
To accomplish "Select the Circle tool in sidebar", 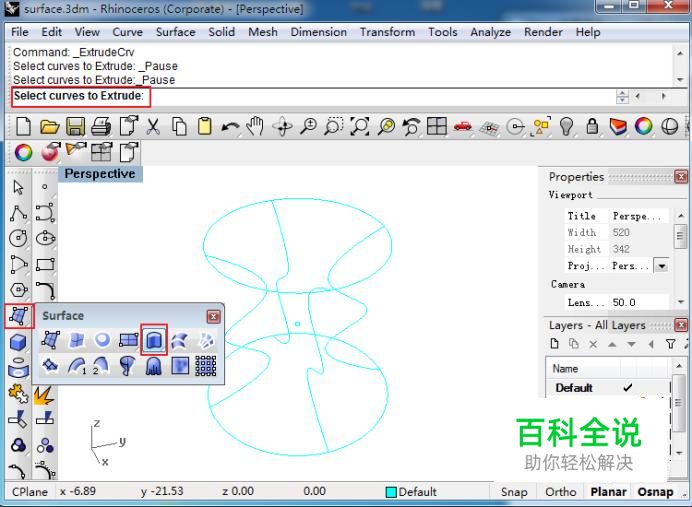I will 18,239.
